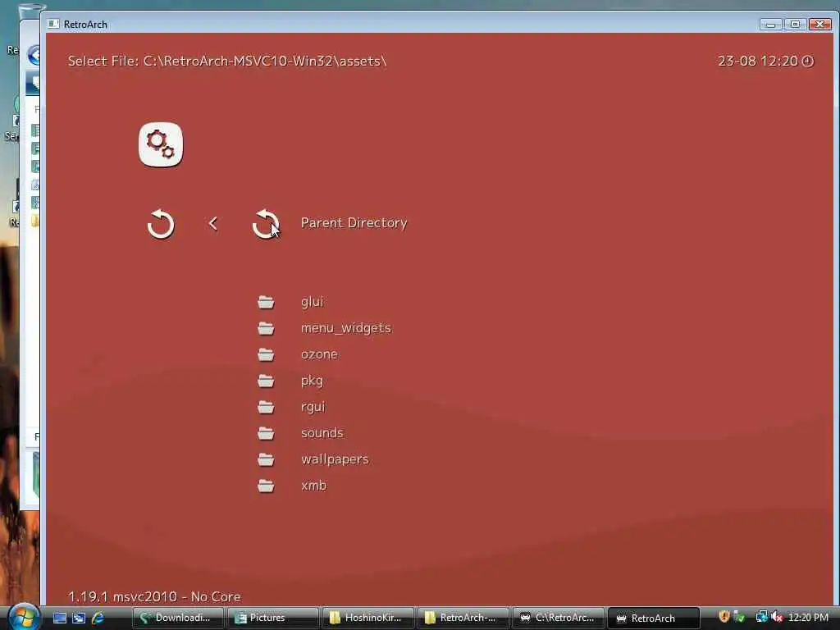This screenshot has height=630, width=840.
Task: Click the muted volume tray icon
Action: [777, 617]
